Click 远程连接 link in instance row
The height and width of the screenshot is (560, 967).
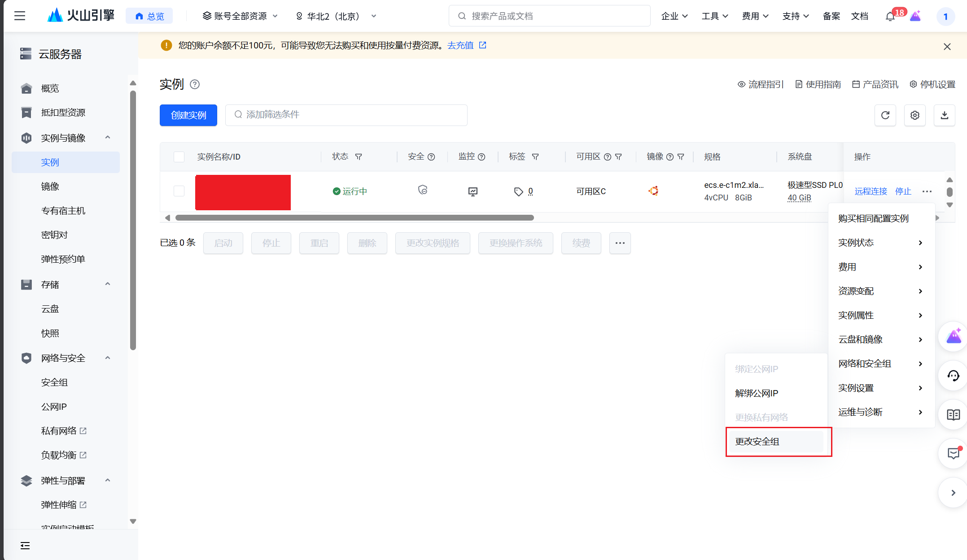[871, 191]
